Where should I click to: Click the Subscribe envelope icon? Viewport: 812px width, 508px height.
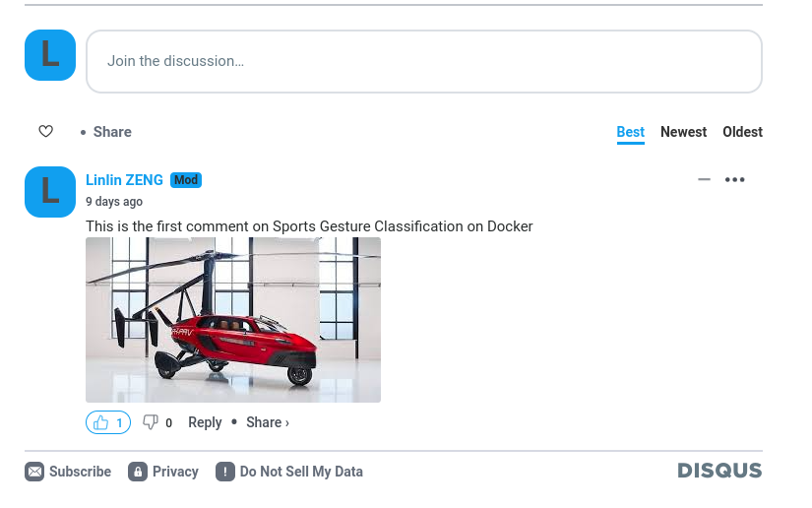click(x=34, y=472)
